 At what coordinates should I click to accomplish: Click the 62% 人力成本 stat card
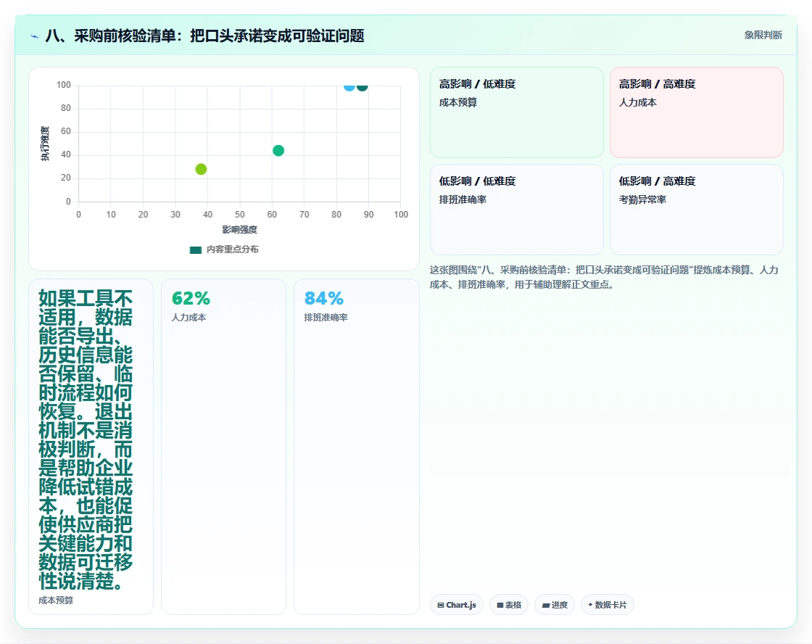(223, 447)
